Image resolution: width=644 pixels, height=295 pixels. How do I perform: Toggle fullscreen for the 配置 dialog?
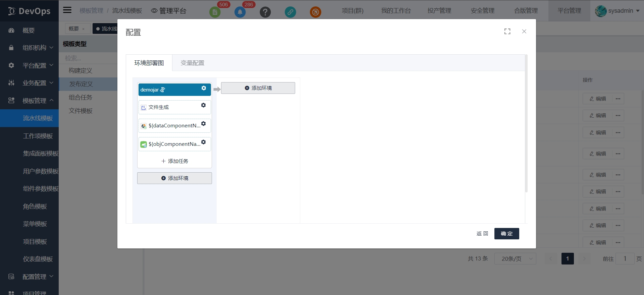[x=507, y=32]
